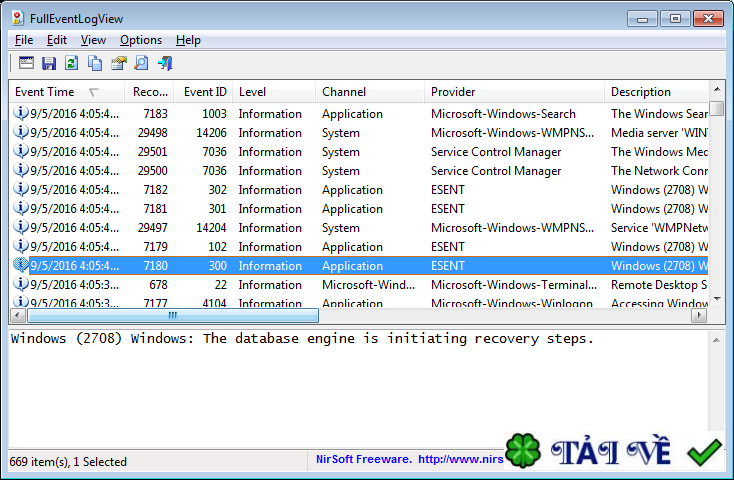
Task: Refresh the event list using the toolbar icon
Action: tap(72, 63)
